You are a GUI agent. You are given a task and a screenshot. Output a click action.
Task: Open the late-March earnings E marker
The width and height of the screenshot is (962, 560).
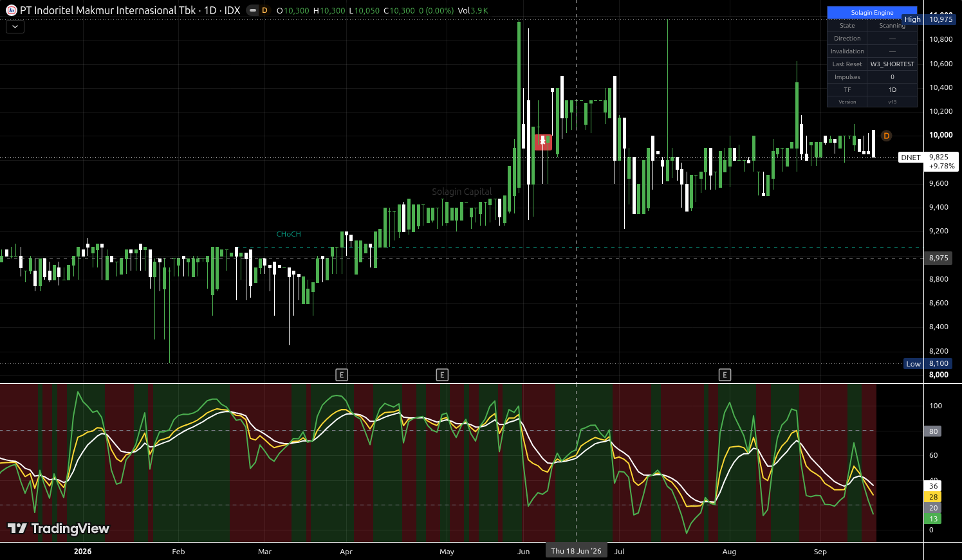tap(342, 375)
